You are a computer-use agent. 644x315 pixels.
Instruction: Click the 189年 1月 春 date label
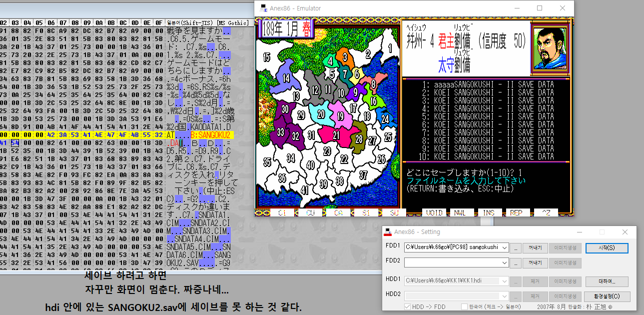pyautogui.click(x=287, y=30)
